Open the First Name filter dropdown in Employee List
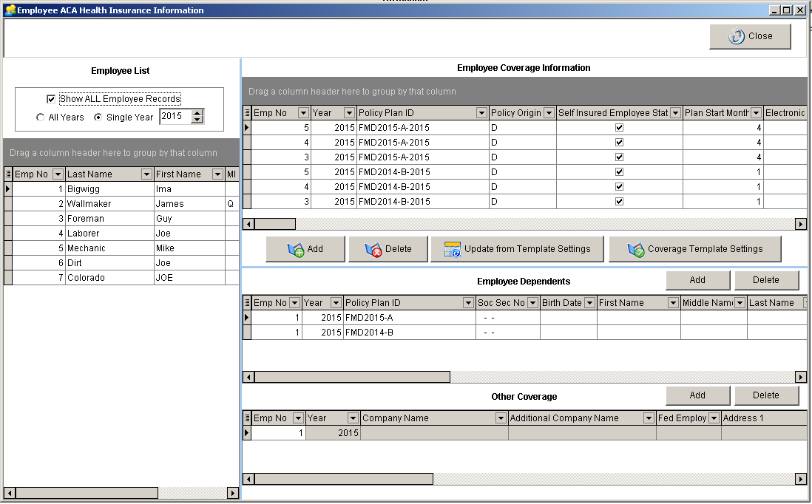 218,174
